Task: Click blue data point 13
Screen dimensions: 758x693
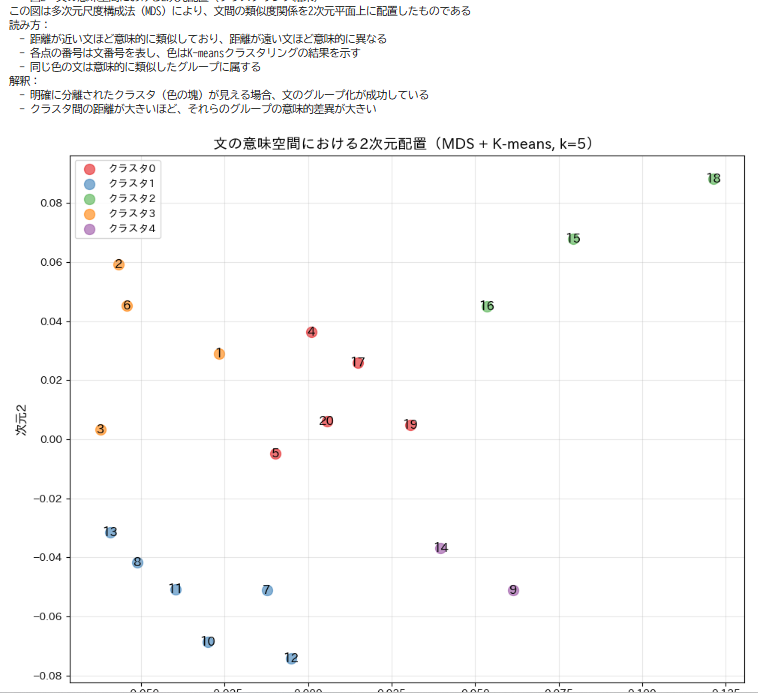Action: pyautogui.click(x=111, y=532)
